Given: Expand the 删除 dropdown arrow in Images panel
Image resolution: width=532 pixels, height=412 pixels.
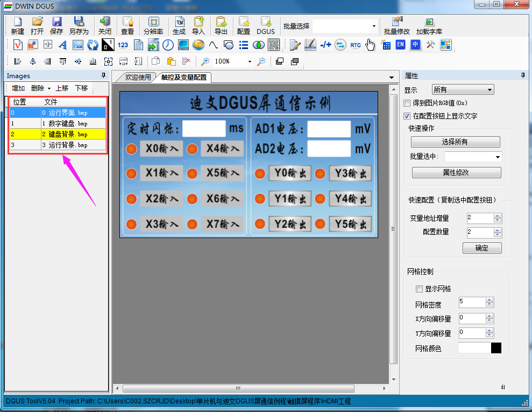Looking at the screenshot, I should [49, 89].
